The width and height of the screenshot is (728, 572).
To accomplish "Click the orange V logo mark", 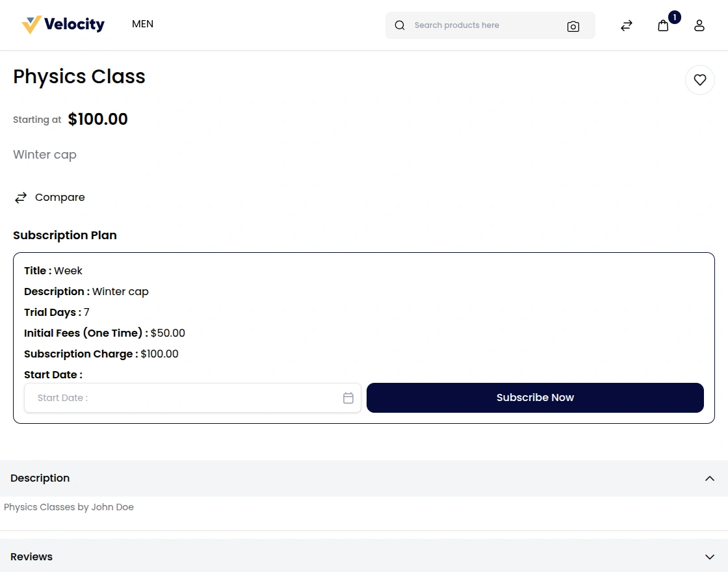I will click(x=31, y=25).
